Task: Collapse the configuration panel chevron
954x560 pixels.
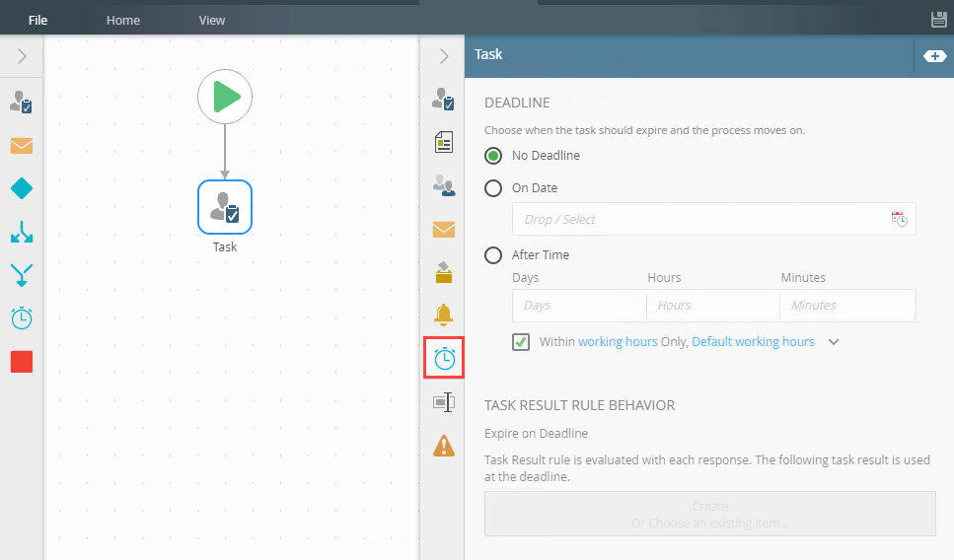Action: click(x=444, y=56)
